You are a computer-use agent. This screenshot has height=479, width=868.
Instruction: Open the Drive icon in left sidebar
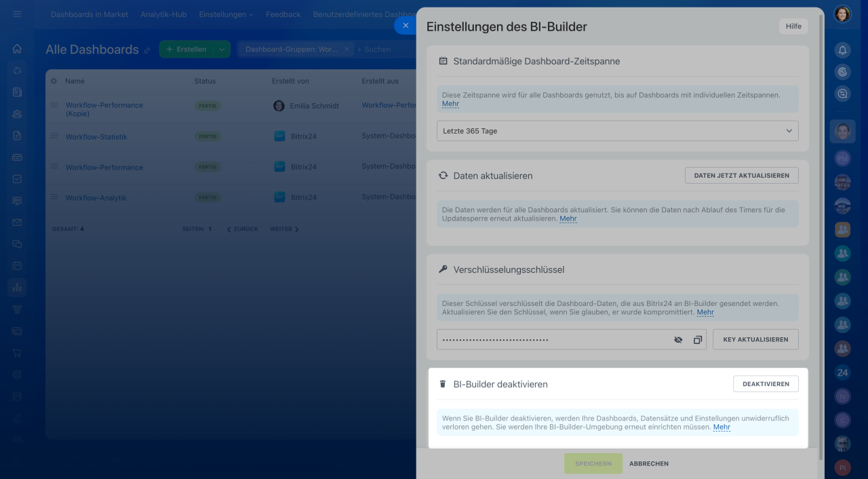pyautogui.click(x=17, y=157)
